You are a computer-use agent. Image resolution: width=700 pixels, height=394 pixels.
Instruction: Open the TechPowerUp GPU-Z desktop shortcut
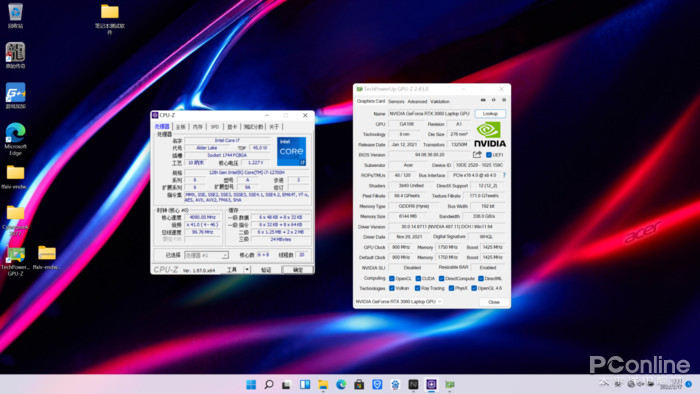point(15,261)
